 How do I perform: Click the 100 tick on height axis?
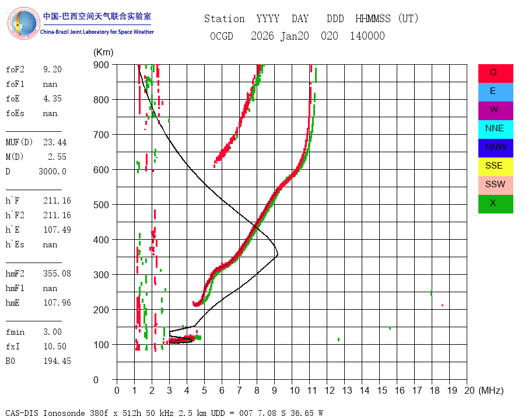(x=101, y=345)
